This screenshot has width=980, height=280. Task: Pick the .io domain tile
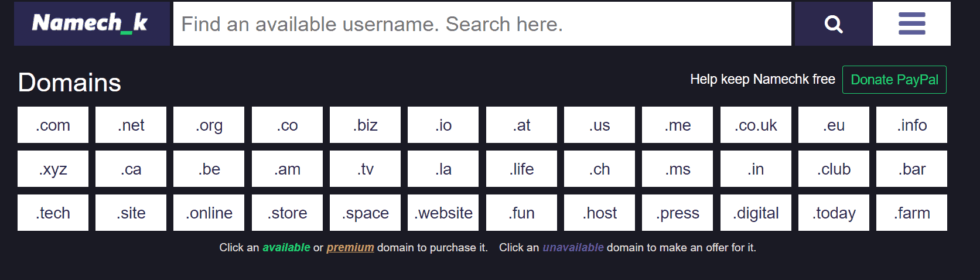click(443, 125)
